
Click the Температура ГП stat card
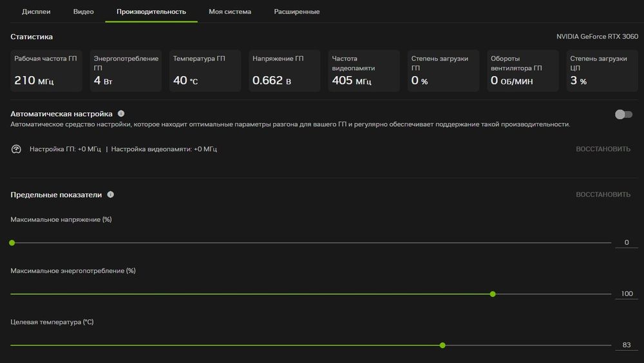(205, 71)
